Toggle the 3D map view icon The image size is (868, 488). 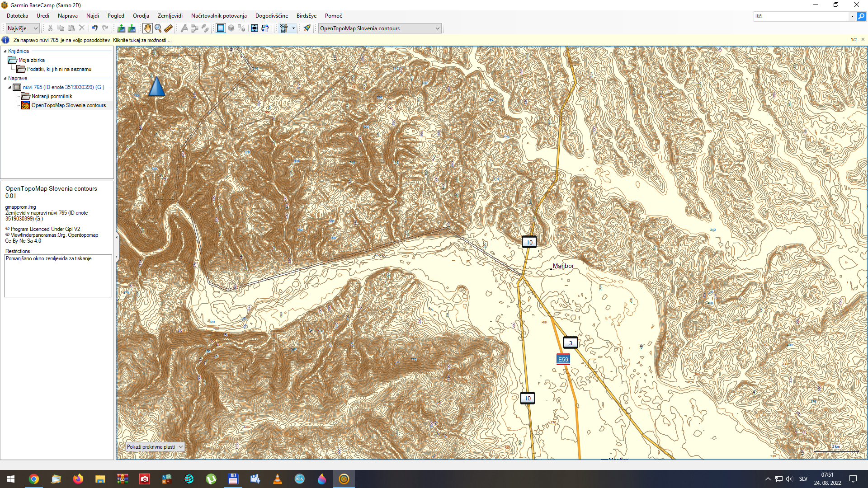pyautogui.click(x=231, y=28)
